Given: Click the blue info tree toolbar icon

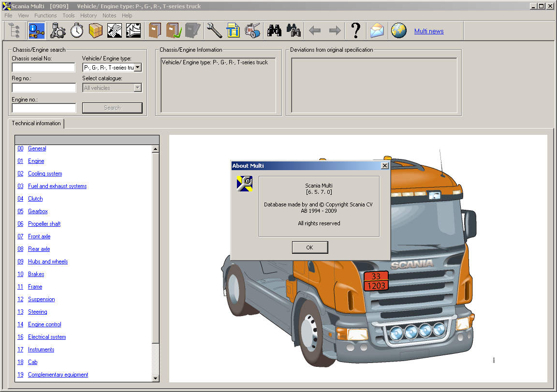Looking at the screenshot, I should tap(37, 31).
